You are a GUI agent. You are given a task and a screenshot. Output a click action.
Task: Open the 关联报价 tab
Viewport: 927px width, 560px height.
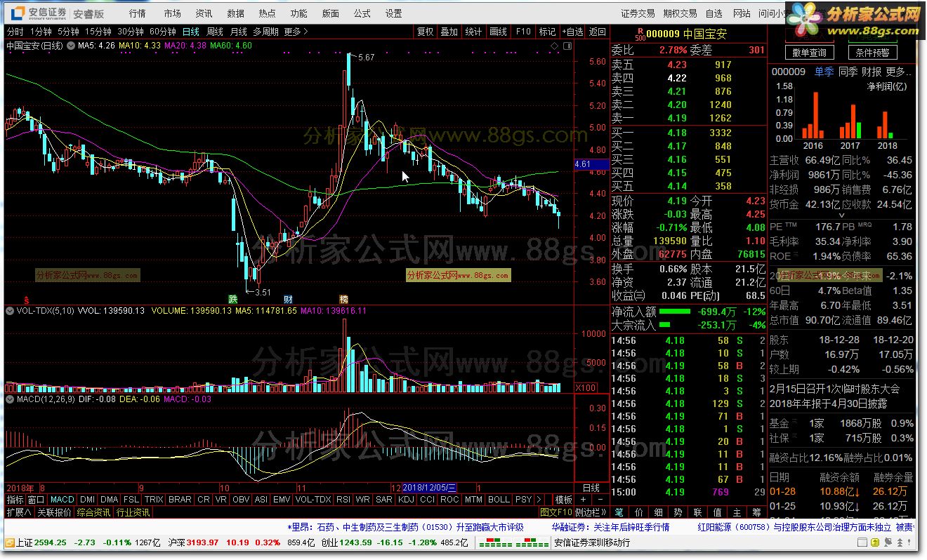(x=54, y=512)
